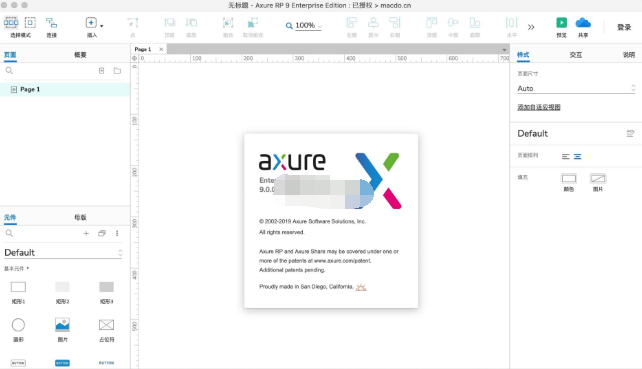Expand the Insert tool dropdown arrow
This screenshot has height=369, width=642.
click(102, 26)
